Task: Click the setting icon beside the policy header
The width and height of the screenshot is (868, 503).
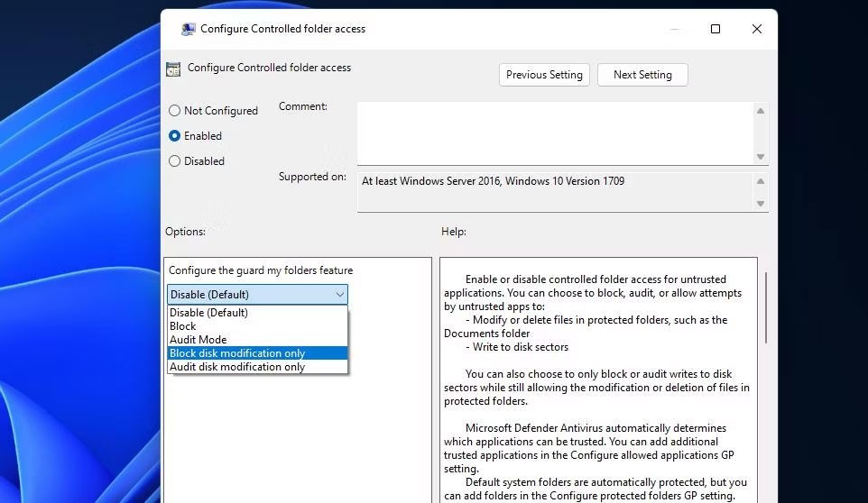Action: point(173,69)
